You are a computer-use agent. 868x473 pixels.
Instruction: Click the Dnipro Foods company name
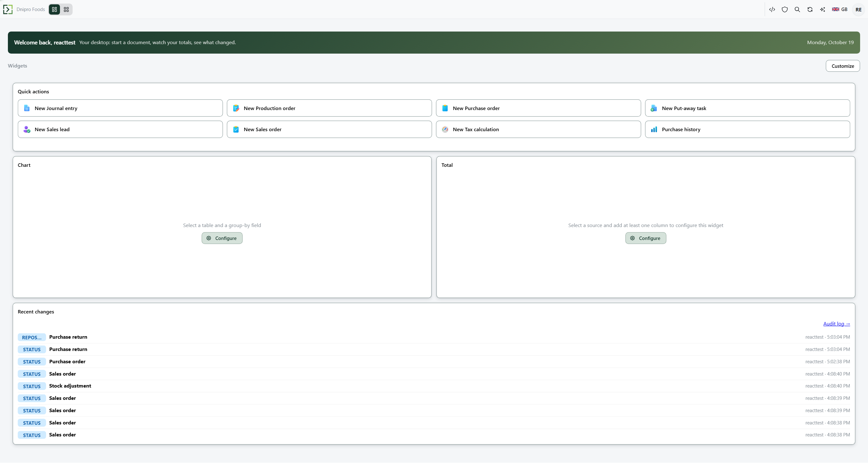pyautogui.click(x=31, y=9)
